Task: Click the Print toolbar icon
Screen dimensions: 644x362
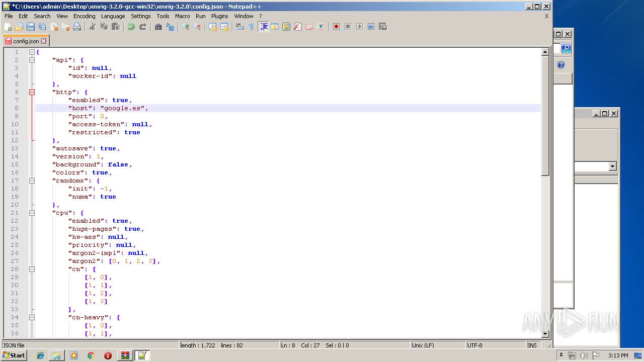Action: coord(77,27)
